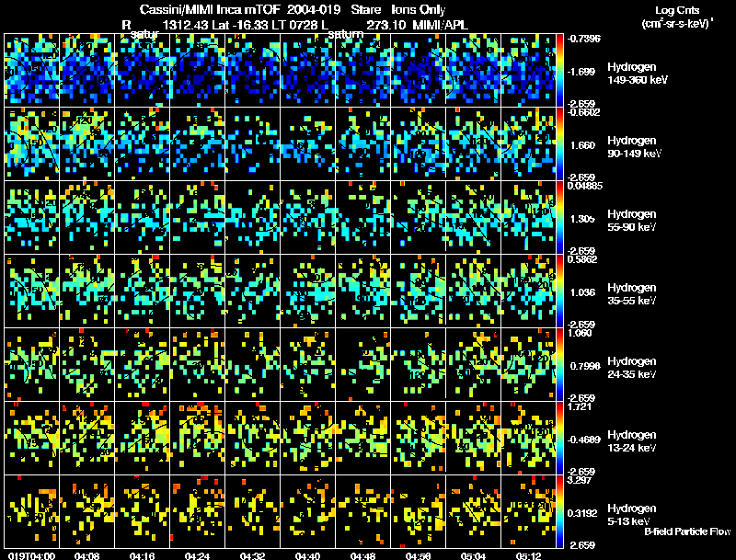This screenshot has height=560, width=736.
Task: Click the '04:16' time axis label
Action: [x=143, y=555]
